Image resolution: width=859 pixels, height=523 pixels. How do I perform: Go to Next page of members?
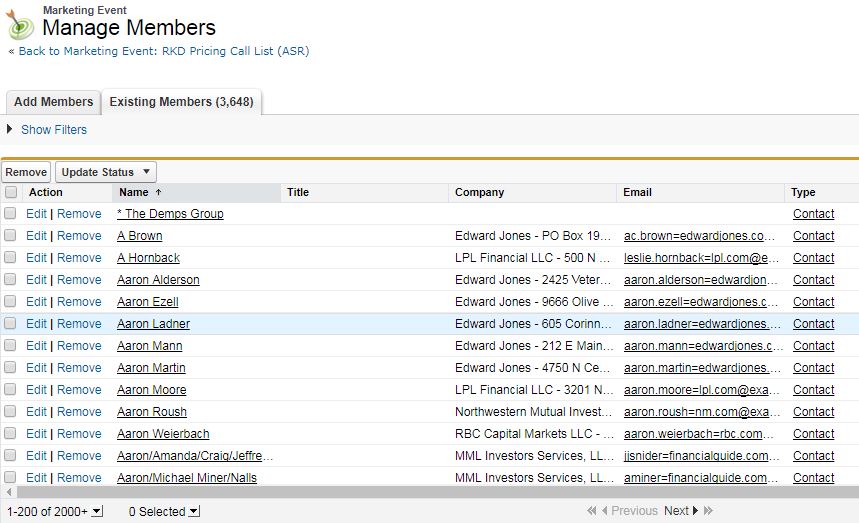(677, 511)
